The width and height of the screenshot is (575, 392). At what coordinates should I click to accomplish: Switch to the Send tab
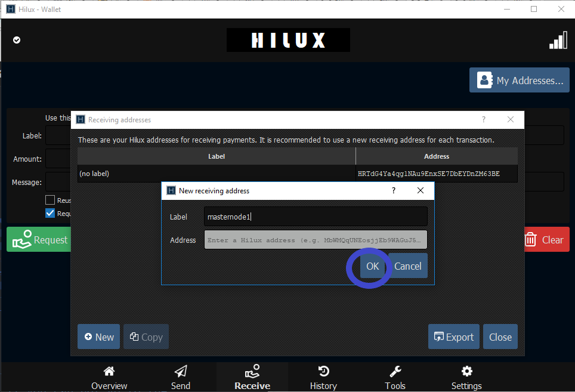(180, 377)
